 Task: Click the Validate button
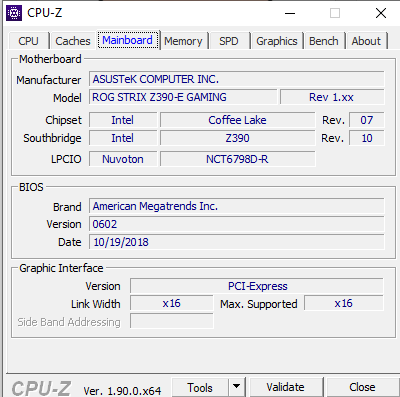point(286,387)
